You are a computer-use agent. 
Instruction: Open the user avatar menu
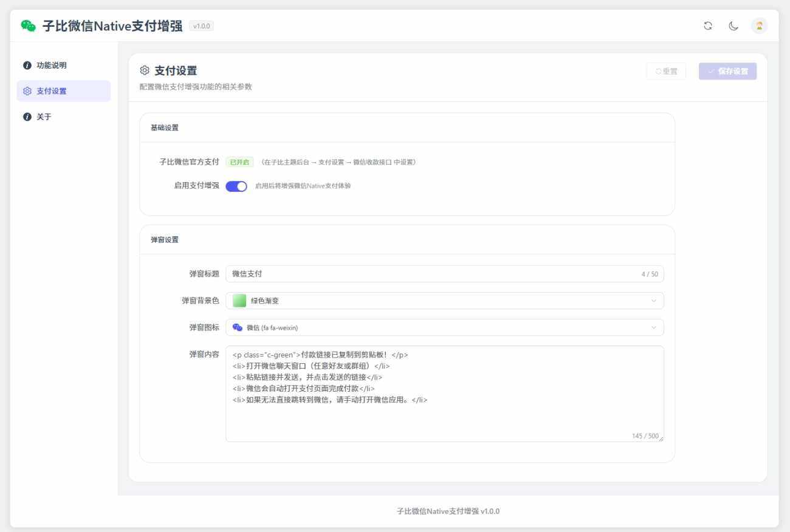coord(759,26)
